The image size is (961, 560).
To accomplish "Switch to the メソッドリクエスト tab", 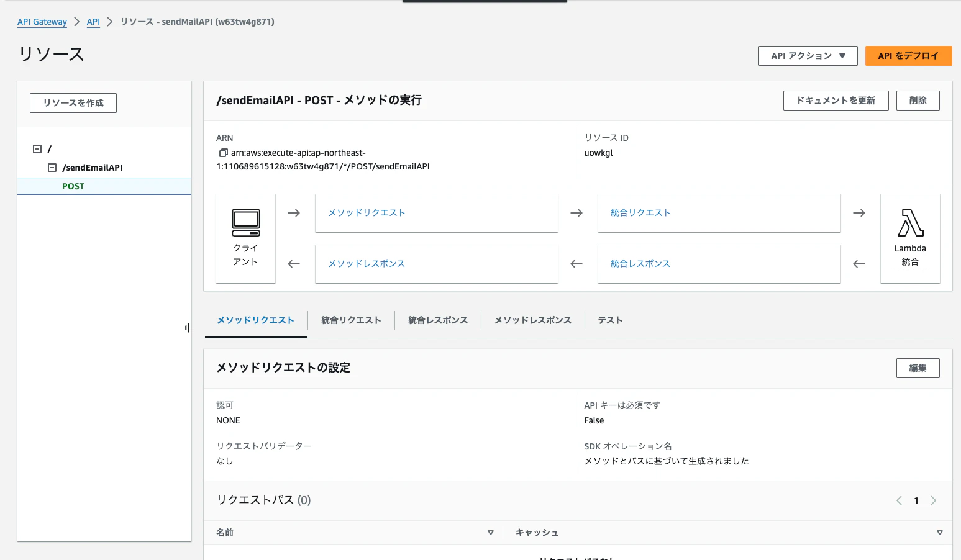I will tap(255, 320).
